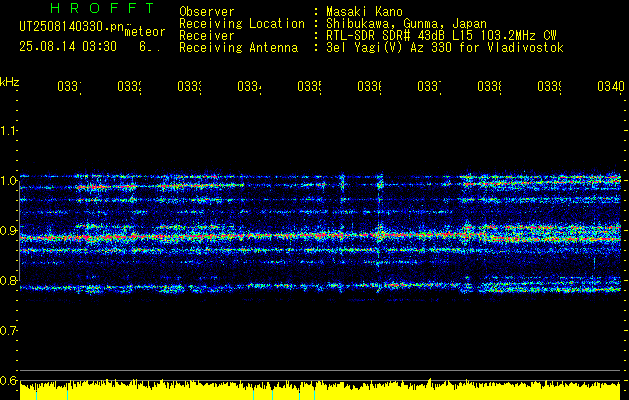Click the receiver line RTL-SDR SDR# 43dB
This screenshot has height=400, width=629.
pyautogui.click(x=388, y=36)
